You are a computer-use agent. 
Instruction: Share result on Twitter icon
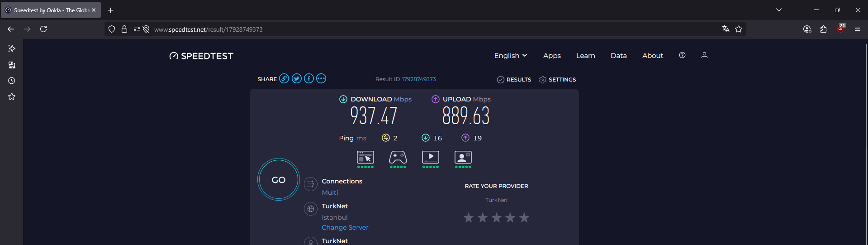[297, 78]
